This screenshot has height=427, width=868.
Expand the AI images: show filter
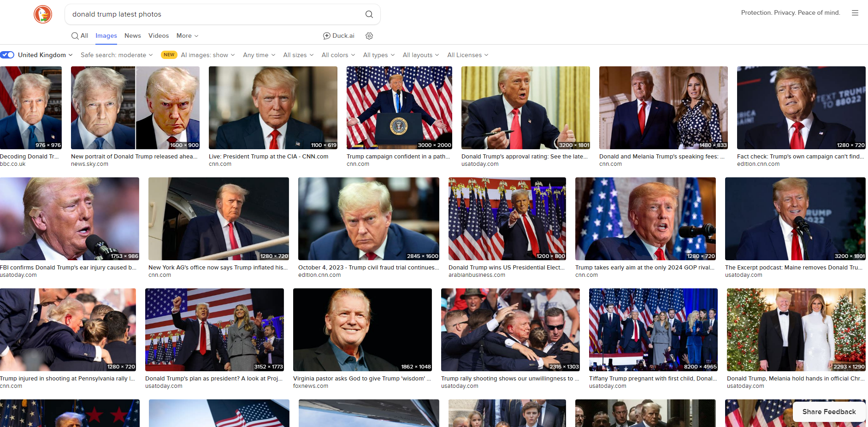click(207, 55)
